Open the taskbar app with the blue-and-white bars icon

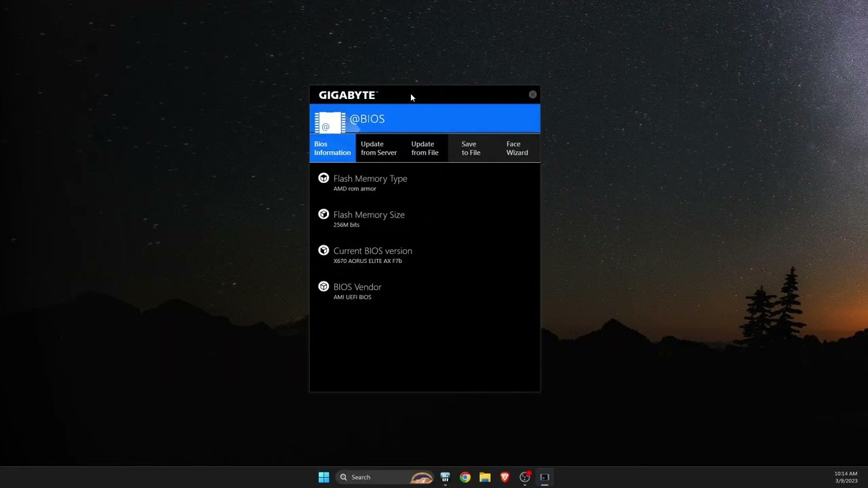[x=445, y=477]
